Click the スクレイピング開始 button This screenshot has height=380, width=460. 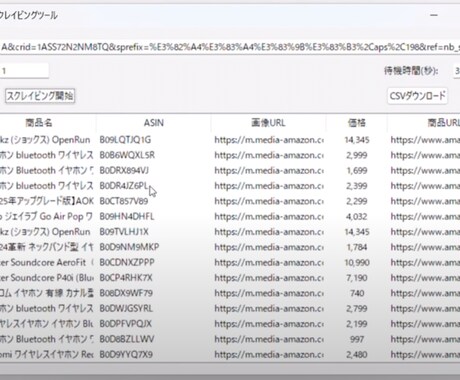pyautogui.click(x=40, y=96)
